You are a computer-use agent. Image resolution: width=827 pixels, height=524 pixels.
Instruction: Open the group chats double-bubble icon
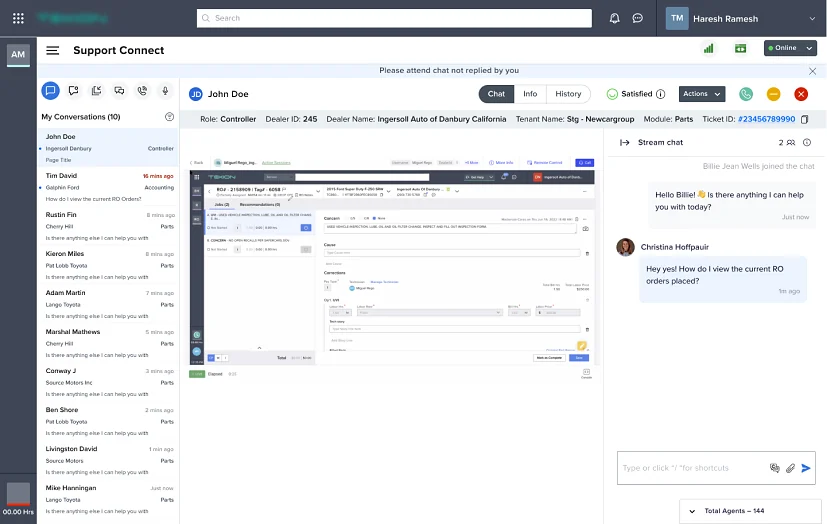pyautogui.click(x=119, y=91)
